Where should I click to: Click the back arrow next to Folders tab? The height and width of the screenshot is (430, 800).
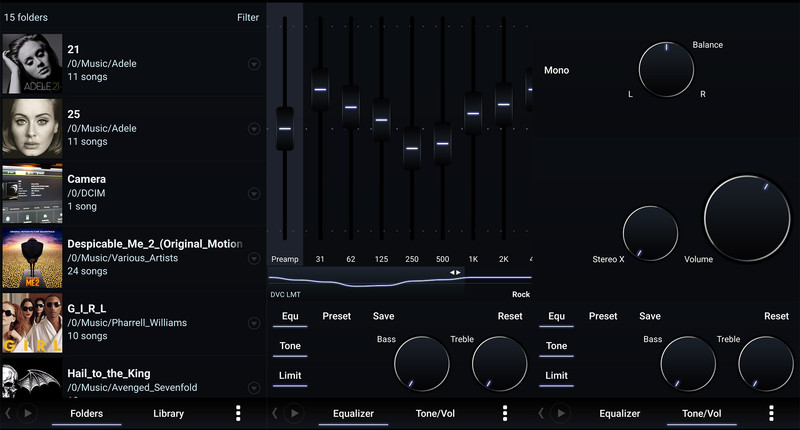[x=9, y=413]
